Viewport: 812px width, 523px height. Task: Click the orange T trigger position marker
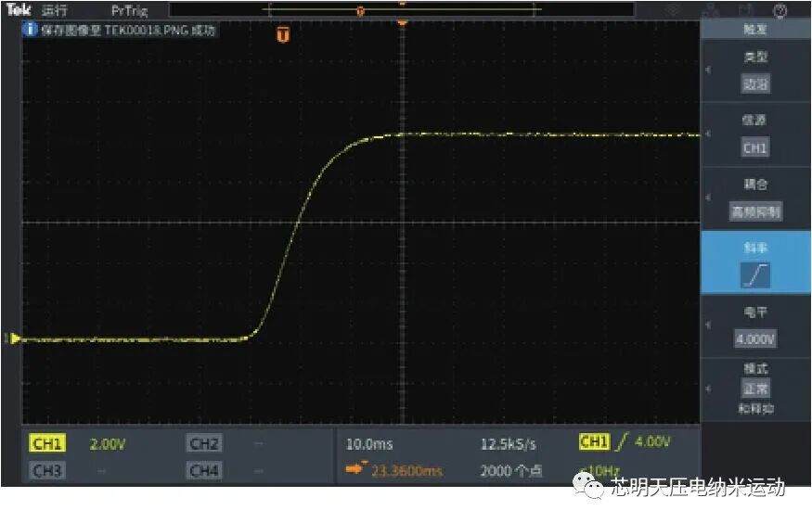(283, 34)
